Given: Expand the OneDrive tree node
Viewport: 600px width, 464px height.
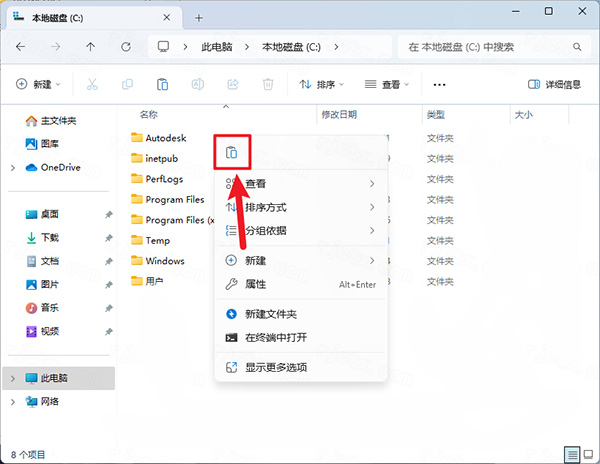Looking at the screenshot, I should pyautogui.click(x=13, y=168).
